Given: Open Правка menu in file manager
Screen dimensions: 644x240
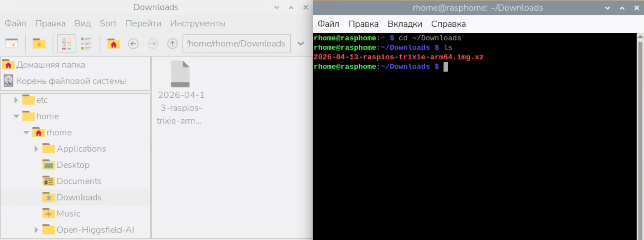Looking at the screenshot, I should (50, 23).
